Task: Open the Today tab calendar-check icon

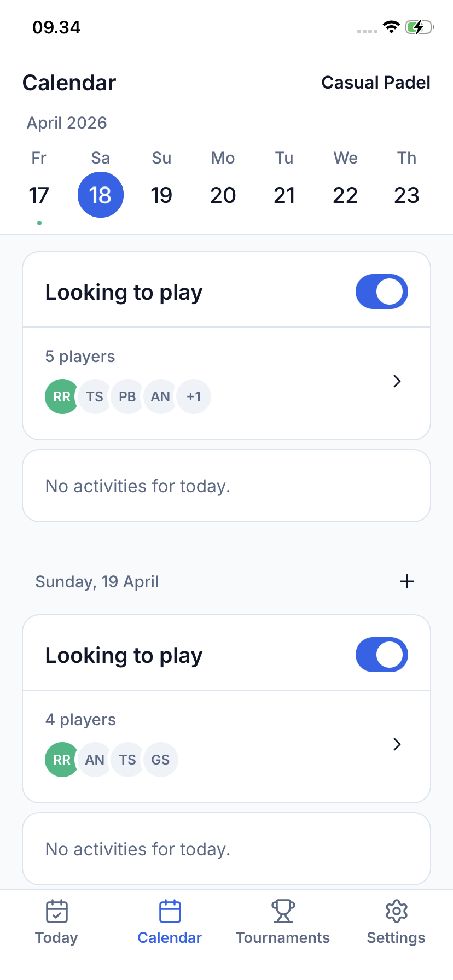Action: (56, 912)
